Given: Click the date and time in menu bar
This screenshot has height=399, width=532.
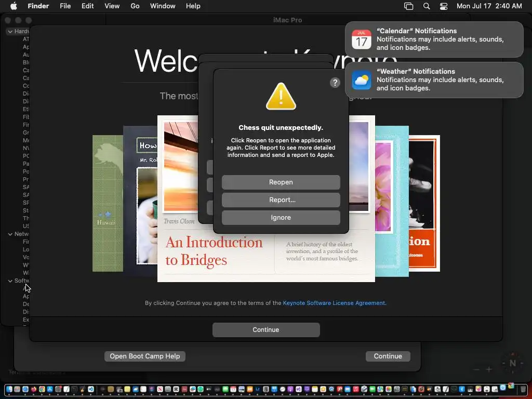Looking at the screenshot, I should (x=489, y=6).
